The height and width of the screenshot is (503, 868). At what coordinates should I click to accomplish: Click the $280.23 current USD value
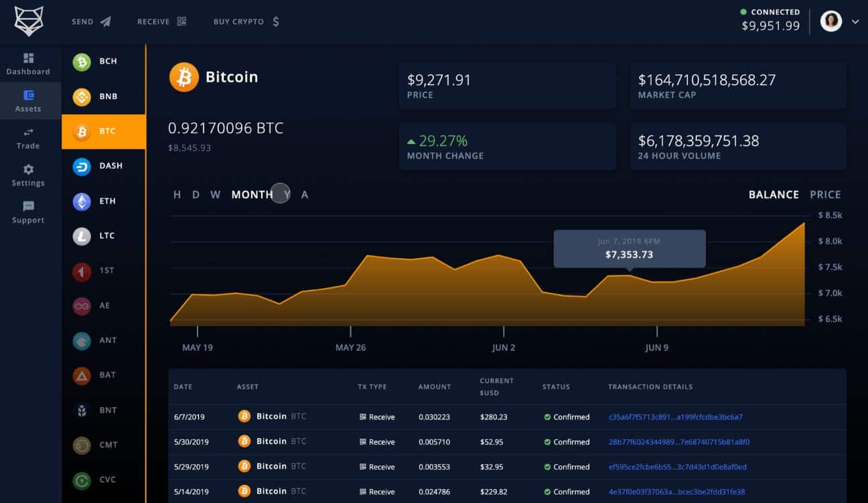tap(494, 417)
